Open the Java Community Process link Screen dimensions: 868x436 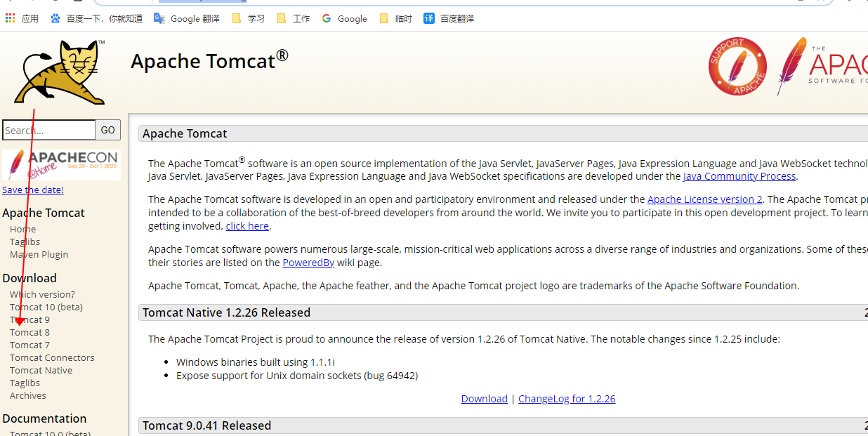click(x=739, y=176)
